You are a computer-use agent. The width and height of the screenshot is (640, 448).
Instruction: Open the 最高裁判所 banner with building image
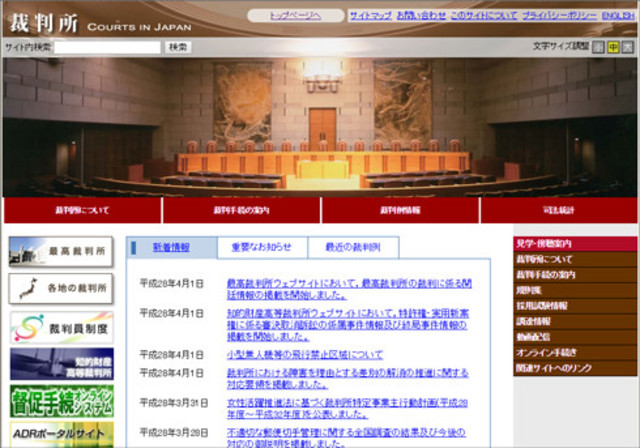(x=61, y=252)
